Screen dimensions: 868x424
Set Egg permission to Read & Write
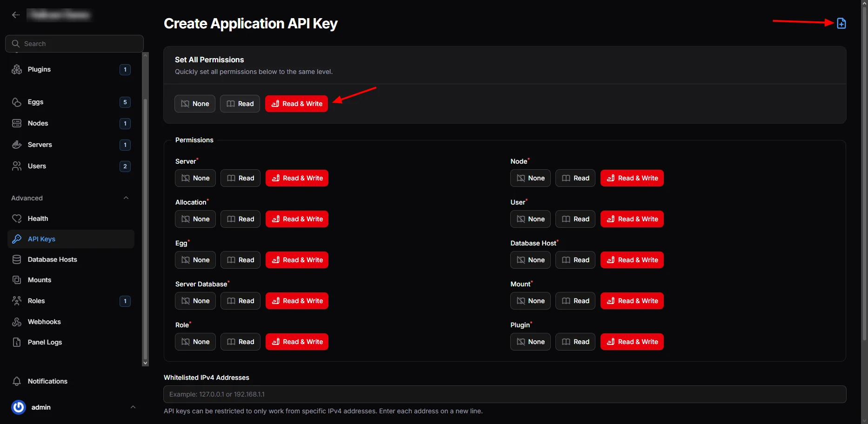(297, 260)
